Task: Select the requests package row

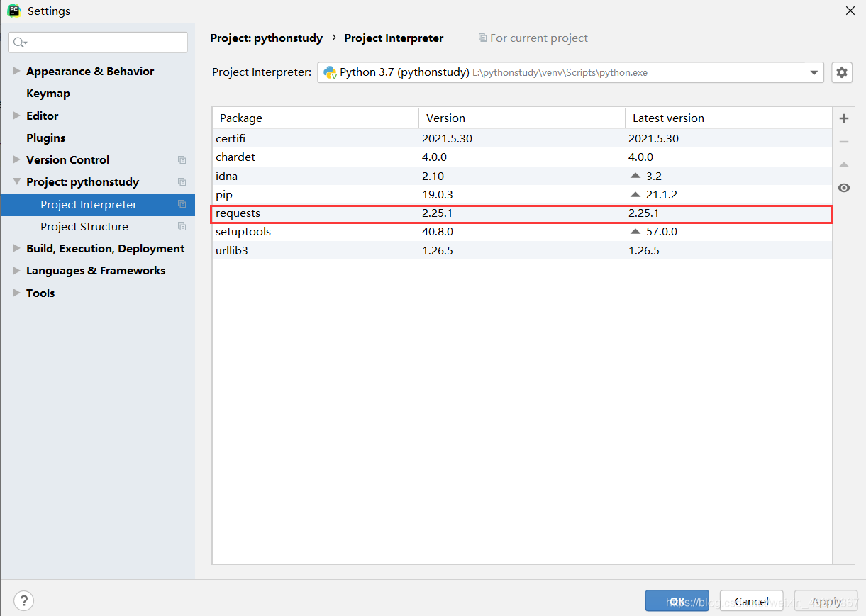Action: (522, 213)
